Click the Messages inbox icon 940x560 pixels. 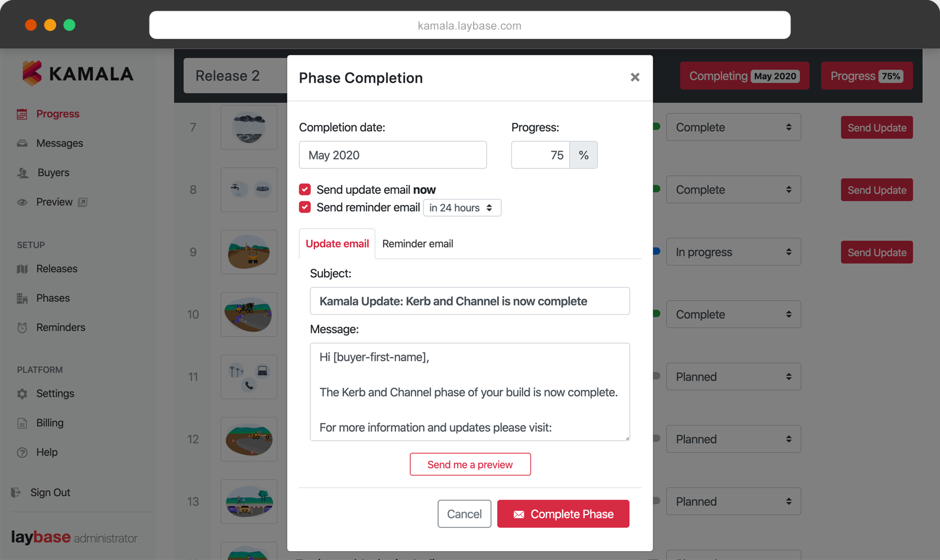click(x=22, y=144)
